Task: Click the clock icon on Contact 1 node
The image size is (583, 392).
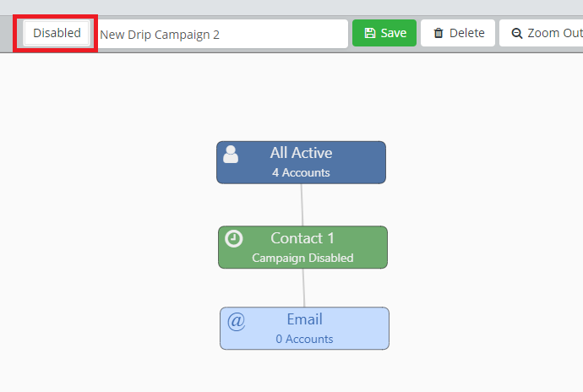Action: tap(234, 238)
